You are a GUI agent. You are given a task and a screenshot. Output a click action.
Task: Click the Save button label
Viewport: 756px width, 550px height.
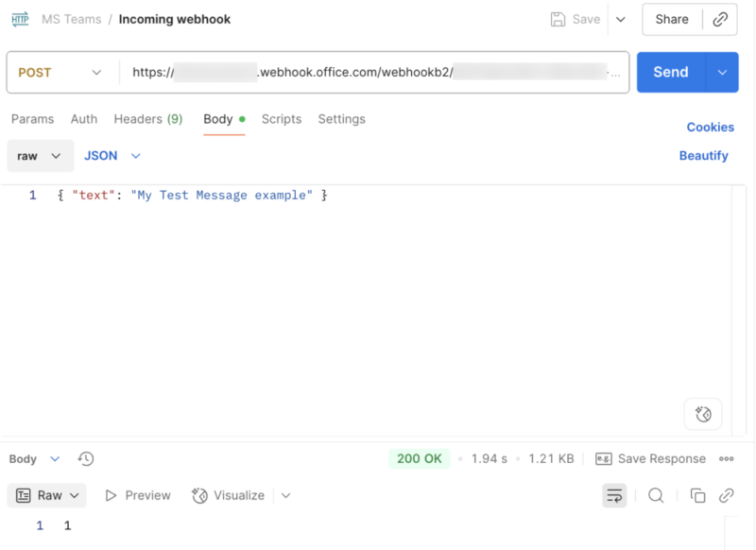tap(586, 19)
